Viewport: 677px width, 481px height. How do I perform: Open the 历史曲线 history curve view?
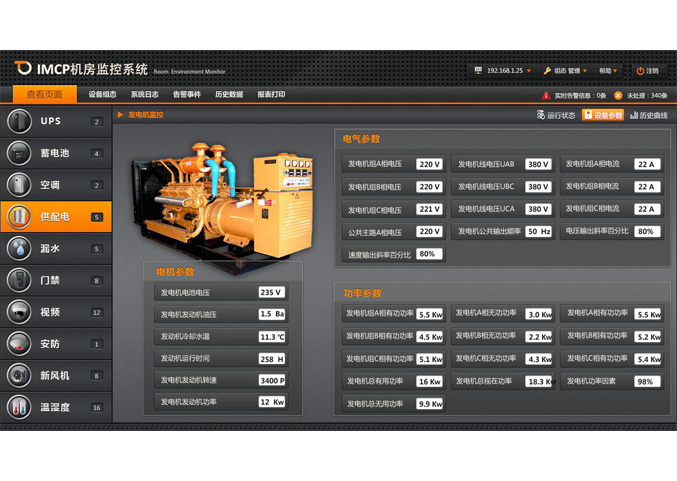(x=648, y=115)
